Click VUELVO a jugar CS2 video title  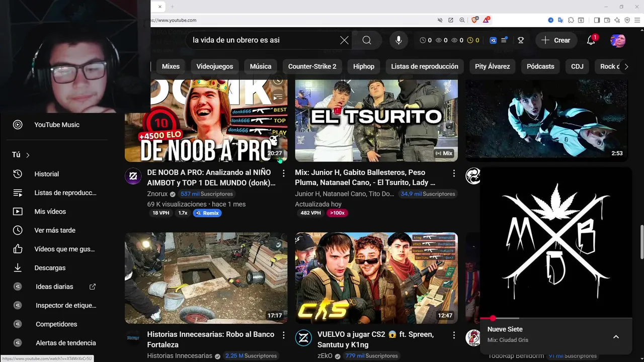375,339
